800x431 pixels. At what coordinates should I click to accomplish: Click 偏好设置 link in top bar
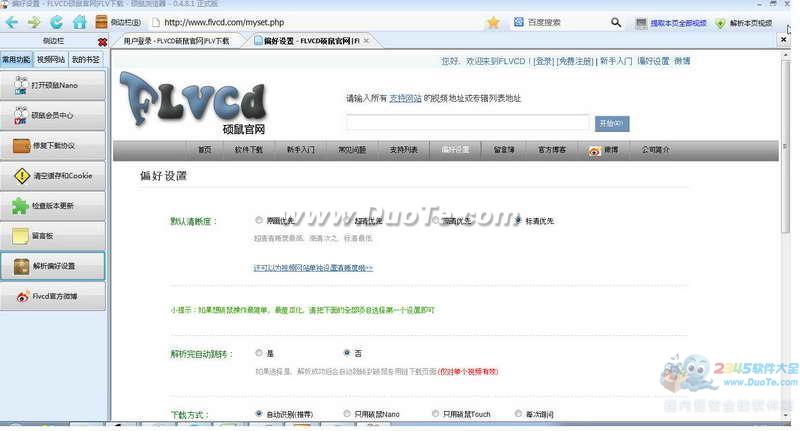point(653,61)
